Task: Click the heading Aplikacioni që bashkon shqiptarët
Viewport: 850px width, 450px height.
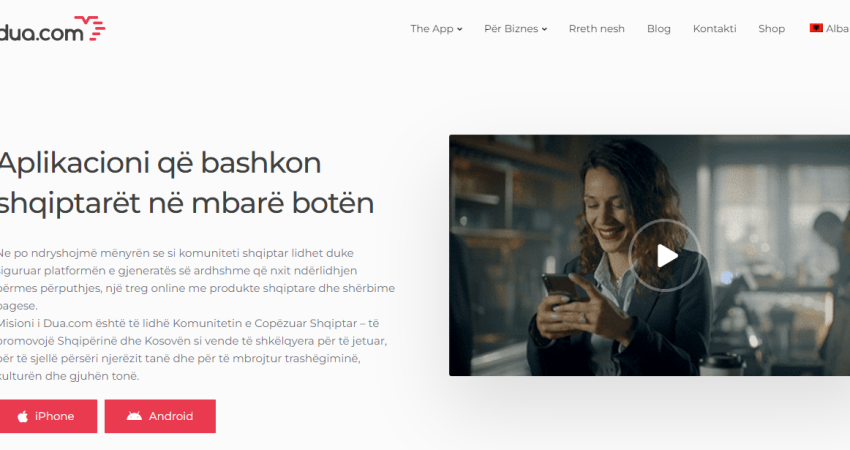Action: click(186, 183)
